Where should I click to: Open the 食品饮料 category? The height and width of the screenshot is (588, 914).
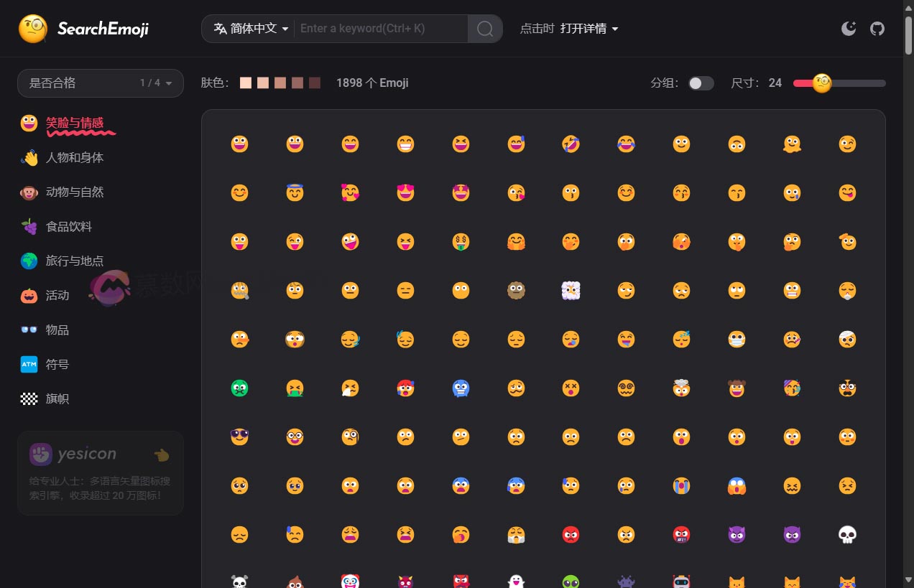(68, 226)
